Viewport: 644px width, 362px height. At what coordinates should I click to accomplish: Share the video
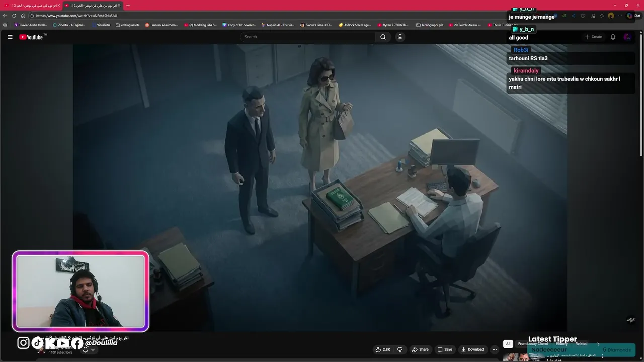point(420,349)
